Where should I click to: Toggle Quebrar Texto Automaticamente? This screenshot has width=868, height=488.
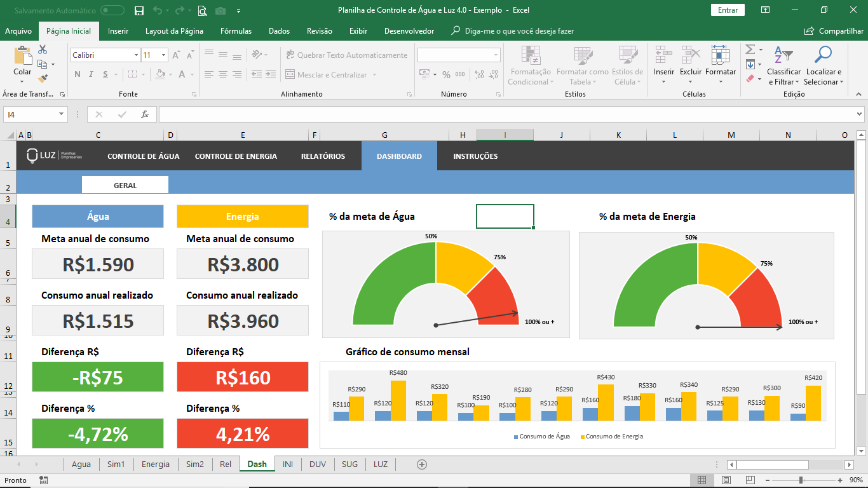pyautogui.click(x=346, y=55)
